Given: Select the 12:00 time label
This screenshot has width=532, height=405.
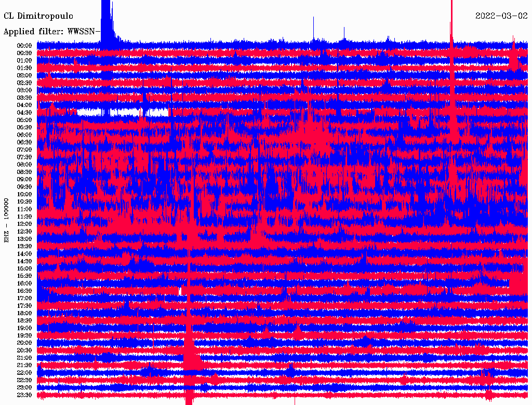Looking at the screenshot, I should [24, 224].
